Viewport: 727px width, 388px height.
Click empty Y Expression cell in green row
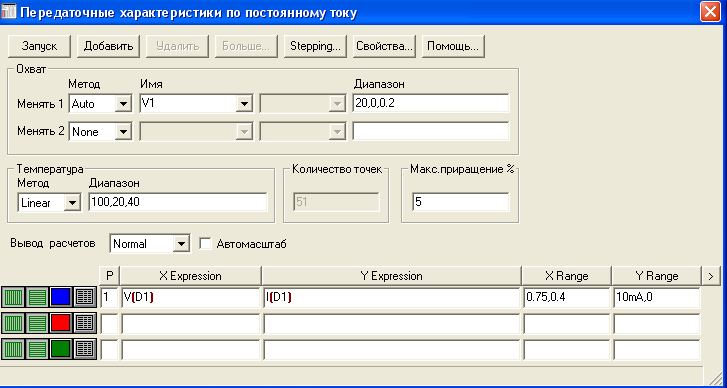click(x=391, y=350)
